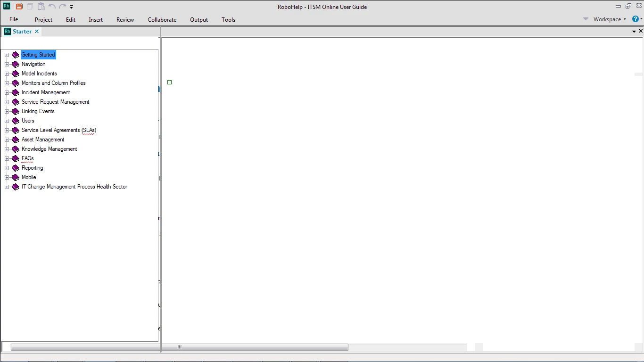Click the book icon beside Reporting
Viewport: 644px width, 362px height.
tap(16, 168)
